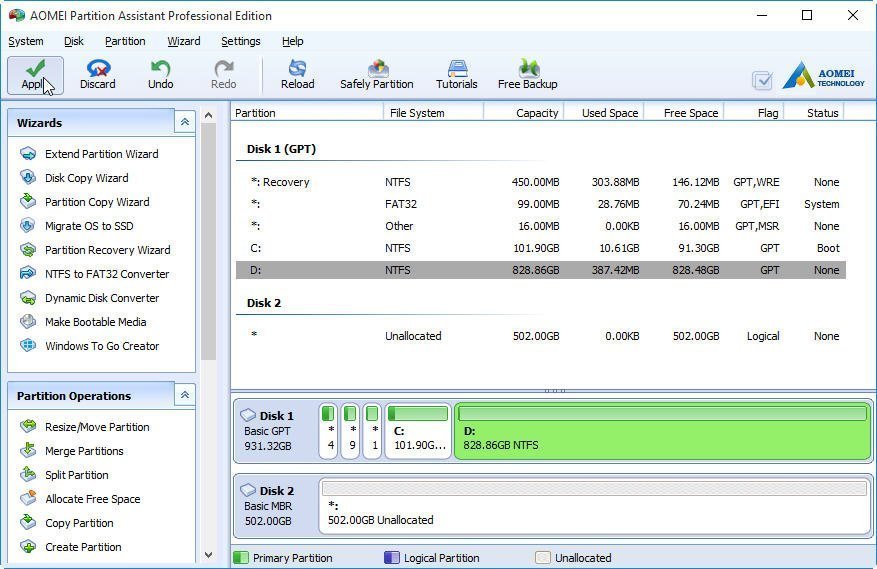This screenshot has width=877, height=569.
Task: Launch Free Backup from the toolbar
Action: coord(527,75)
